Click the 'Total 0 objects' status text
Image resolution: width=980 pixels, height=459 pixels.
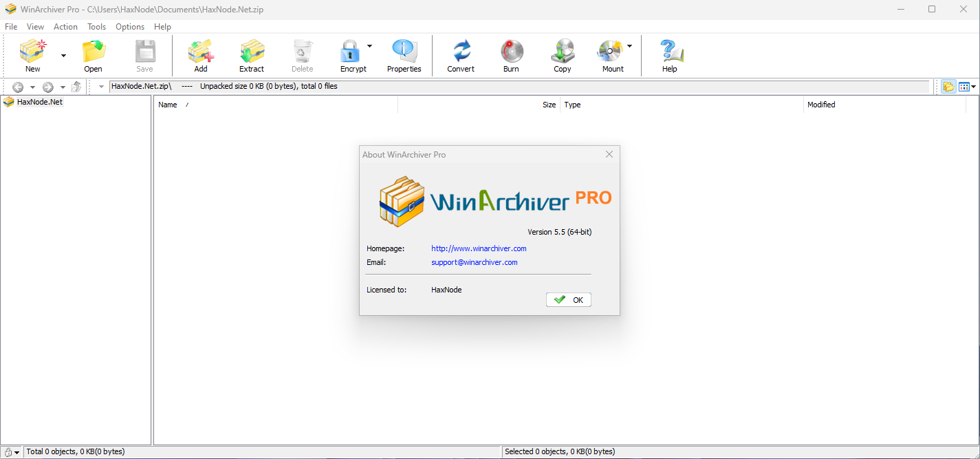tap(76, 452)
